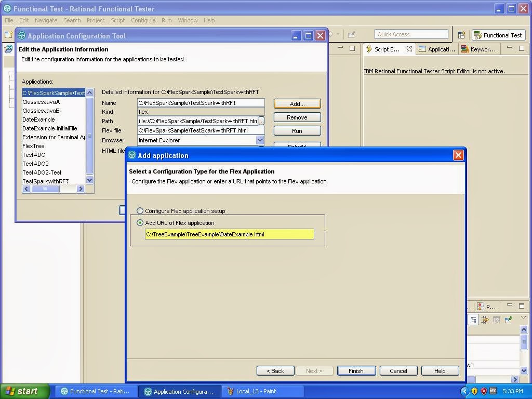Click orange arrows filter icon in bottom view

pos(485,320)
